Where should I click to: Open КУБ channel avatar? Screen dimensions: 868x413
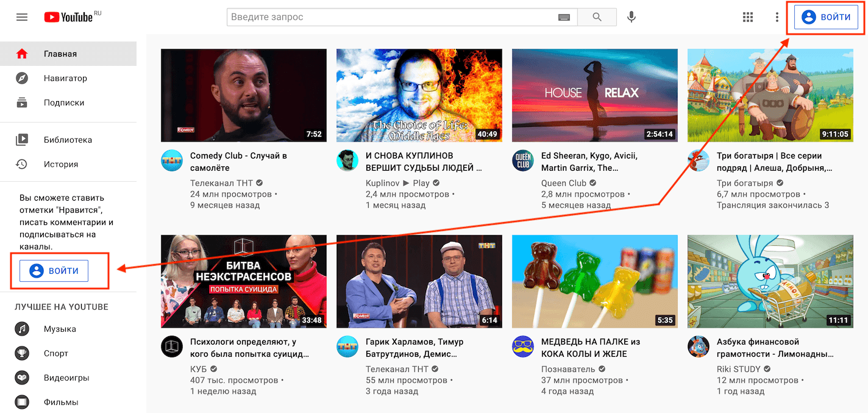(172, 347)
